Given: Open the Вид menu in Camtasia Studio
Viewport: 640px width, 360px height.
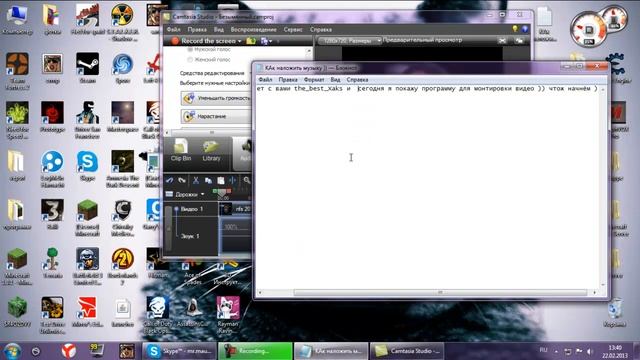Looking at the screenshot, I should click(x=218, y=29).
